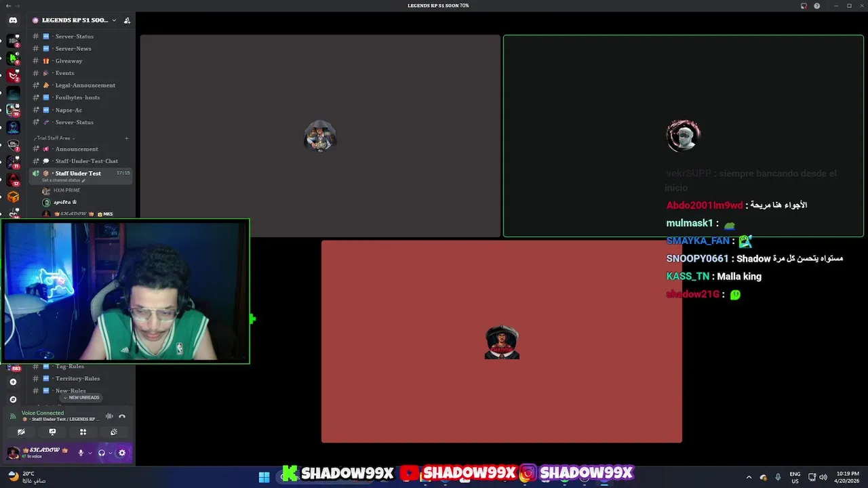
Task: Open the Server-News channel
Action: pyautogui.click(x=81, y=49)
